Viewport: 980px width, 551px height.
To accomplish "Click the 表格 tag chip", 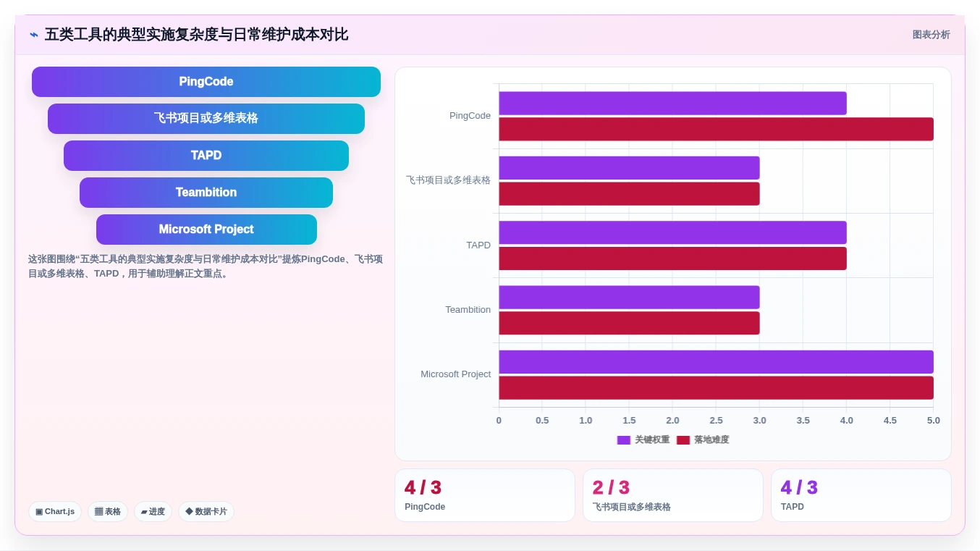I will [x=108, y=511].
